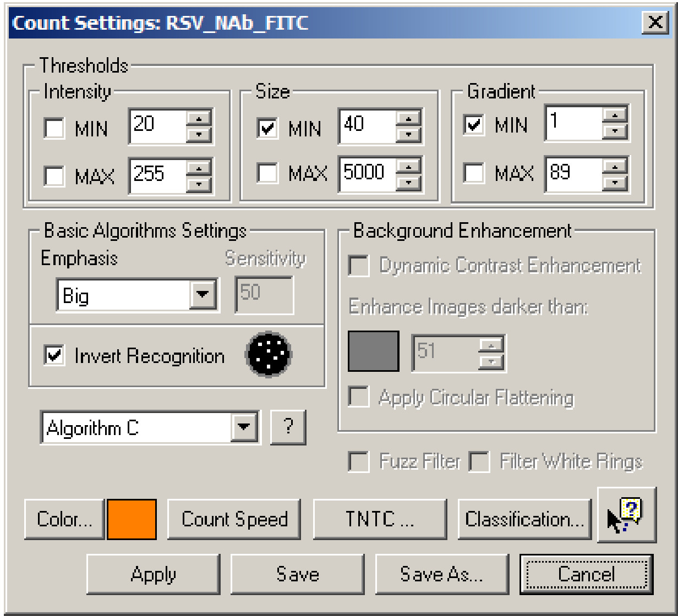Click the Sensitivity field showing 50
The width and height of the screenshot is (678, 616).
[x=265, y=295]
